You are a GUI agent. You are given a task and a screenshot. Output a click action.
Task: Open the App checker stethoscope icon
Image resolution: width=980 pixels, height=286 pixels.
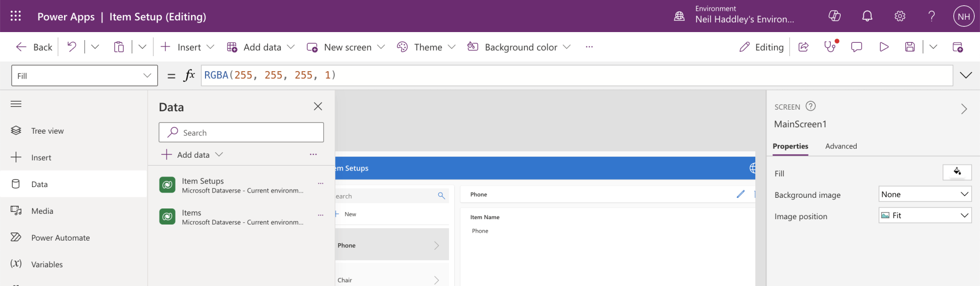click(x=830, y=47)
